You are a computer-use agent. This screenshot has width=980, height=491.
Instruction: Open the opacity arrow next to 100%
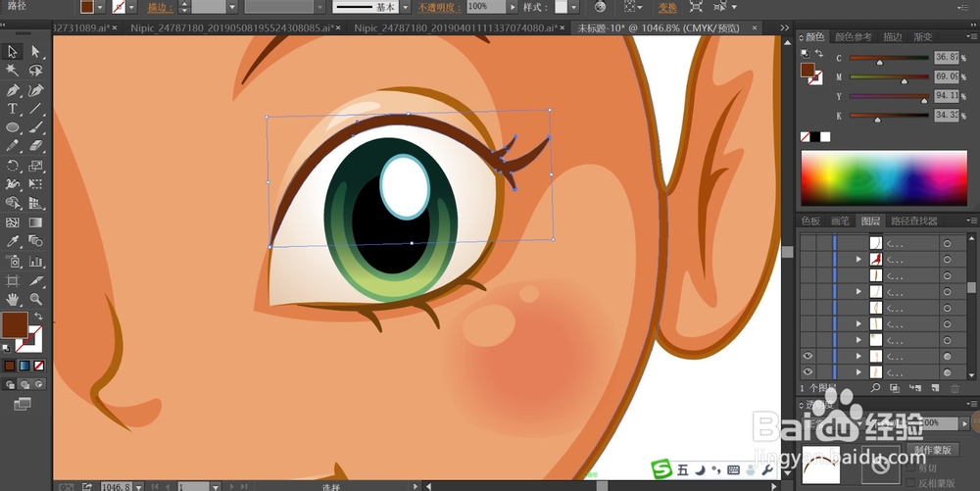(x=514, y=8)
